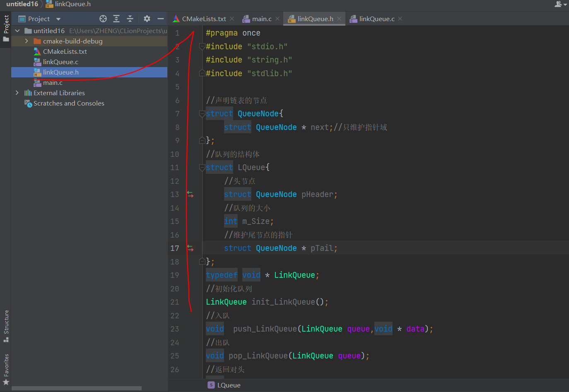Click typedef LinkQueue name on line 19
Viewport: 569px width, 392px height.
point(294,275)
